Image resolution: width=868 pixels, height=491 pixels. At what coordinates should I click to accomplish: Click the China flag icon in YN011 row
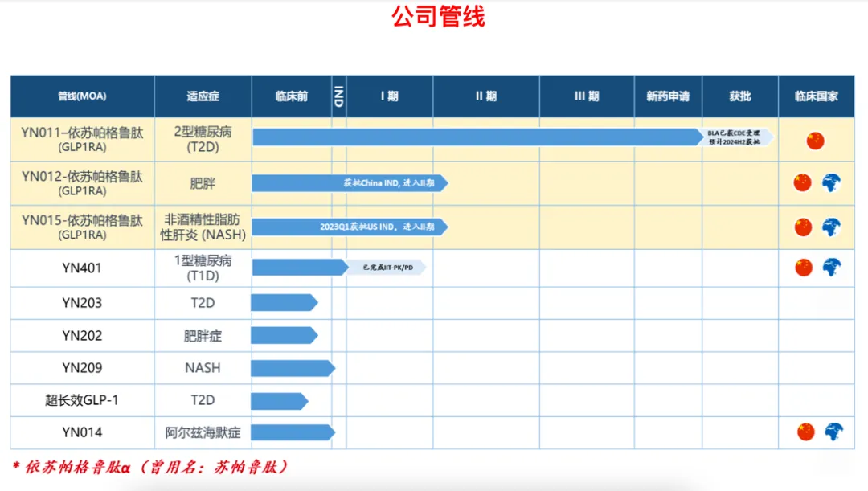coord(815,139)
